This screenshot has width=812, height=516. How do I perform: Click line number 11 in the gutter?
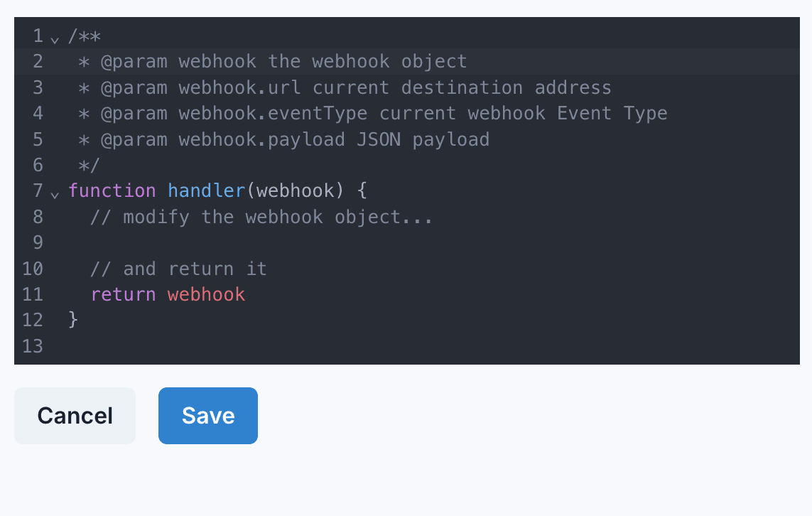point(32,294)
